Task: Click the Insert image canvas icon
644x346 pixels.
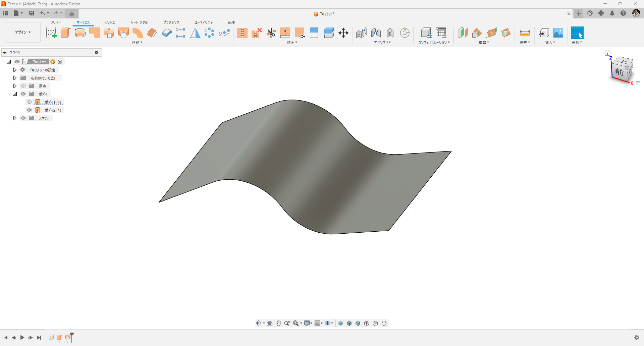Action: coord(558,33)
